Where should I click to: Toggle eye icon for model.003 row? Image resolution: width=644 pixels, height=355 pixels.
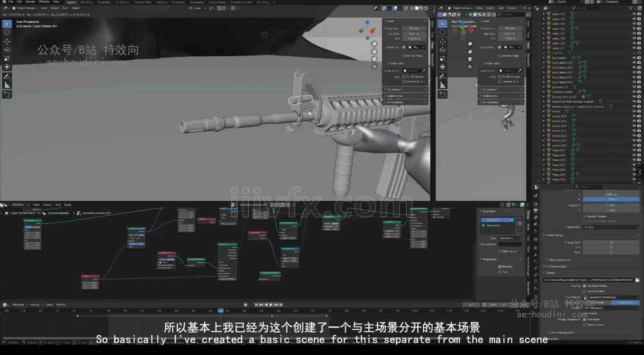coord(634,116)
